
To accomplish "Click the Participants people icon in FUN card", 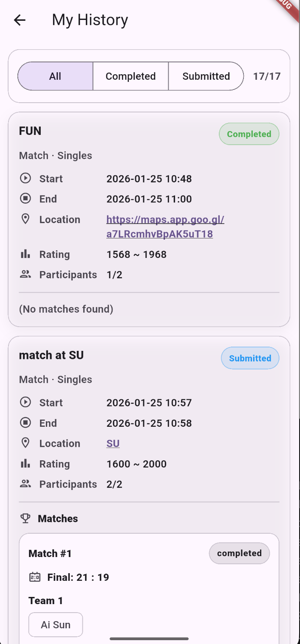I will tap(25, 274).
